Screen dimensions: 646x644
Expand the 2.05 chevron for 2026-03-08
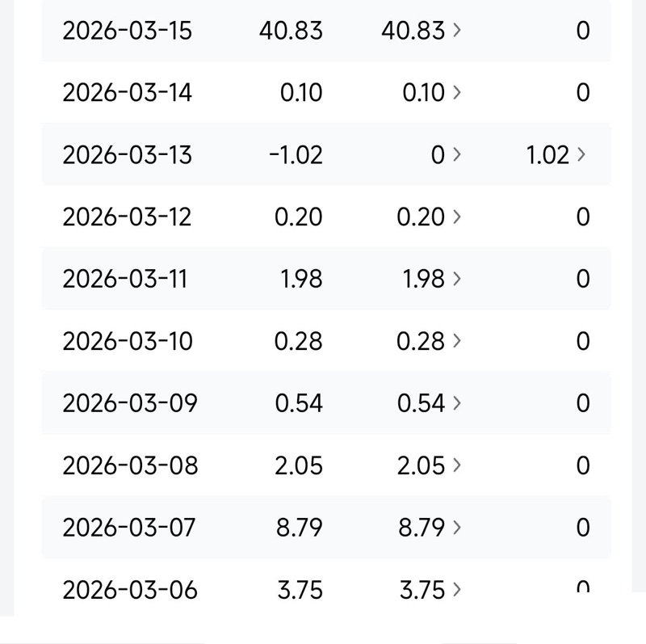point(456,465)
